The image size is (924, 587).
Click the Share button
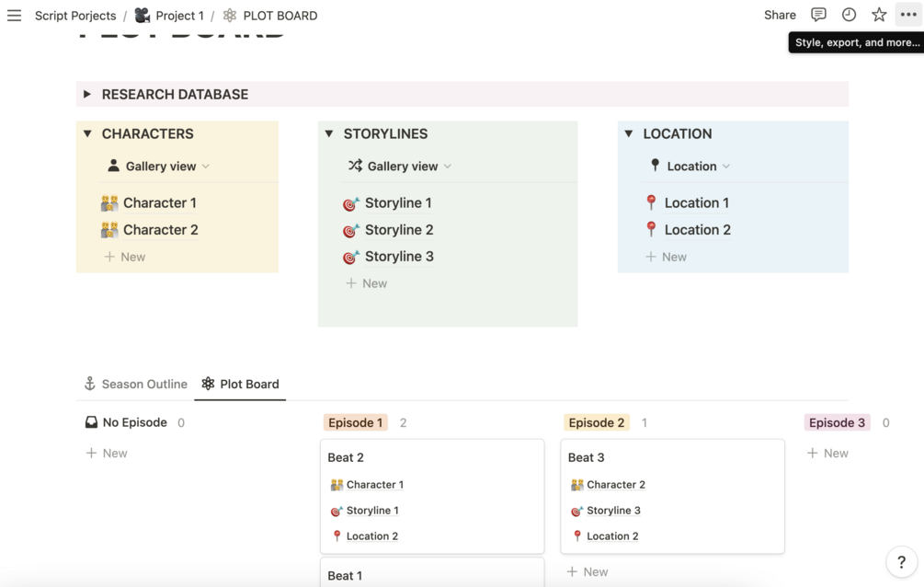780,15
